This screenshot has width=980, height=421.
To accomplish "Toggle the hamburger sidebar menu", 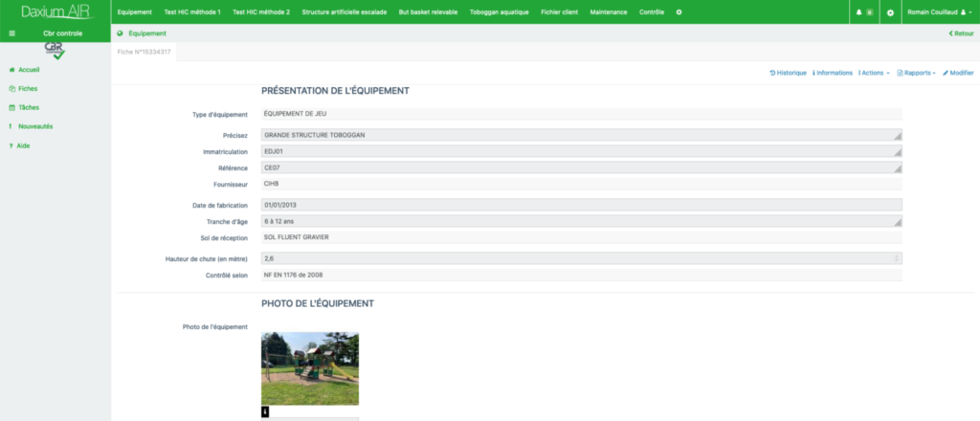I will [x=11, y=33].
